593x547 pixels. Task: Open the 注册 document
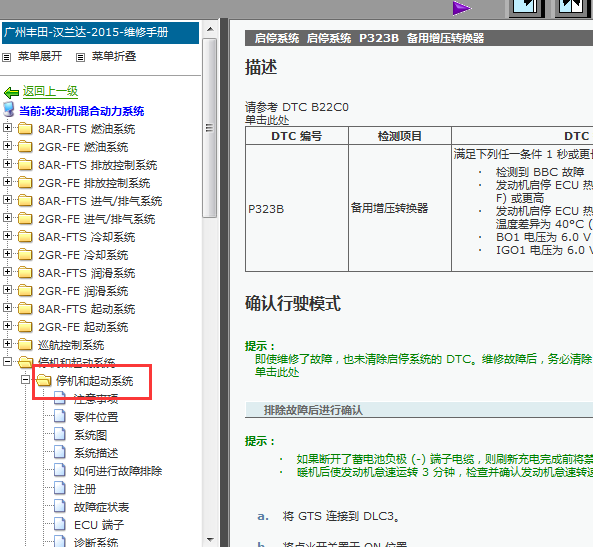click(x=85, y=489)
